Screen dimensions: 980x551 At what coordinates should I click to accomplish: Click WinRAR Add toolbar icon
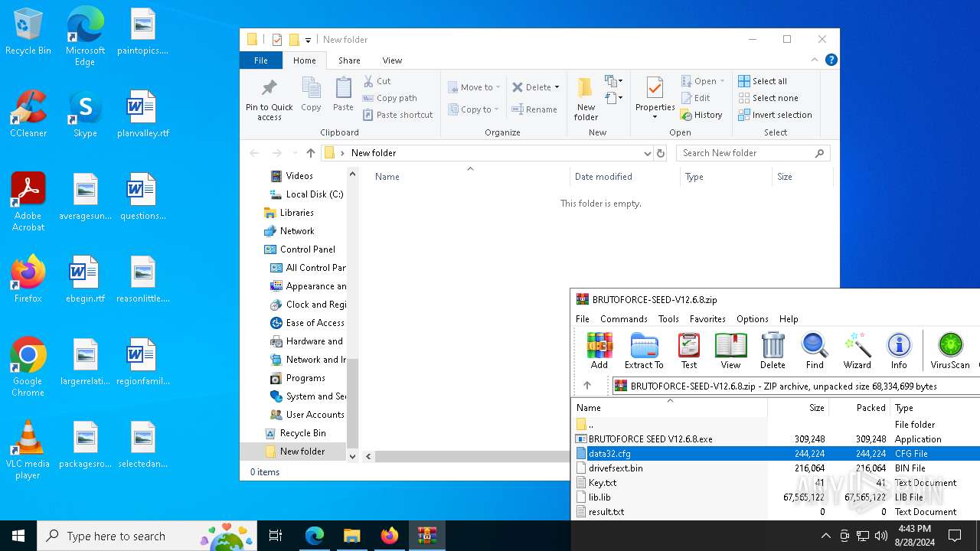point(599,351)
